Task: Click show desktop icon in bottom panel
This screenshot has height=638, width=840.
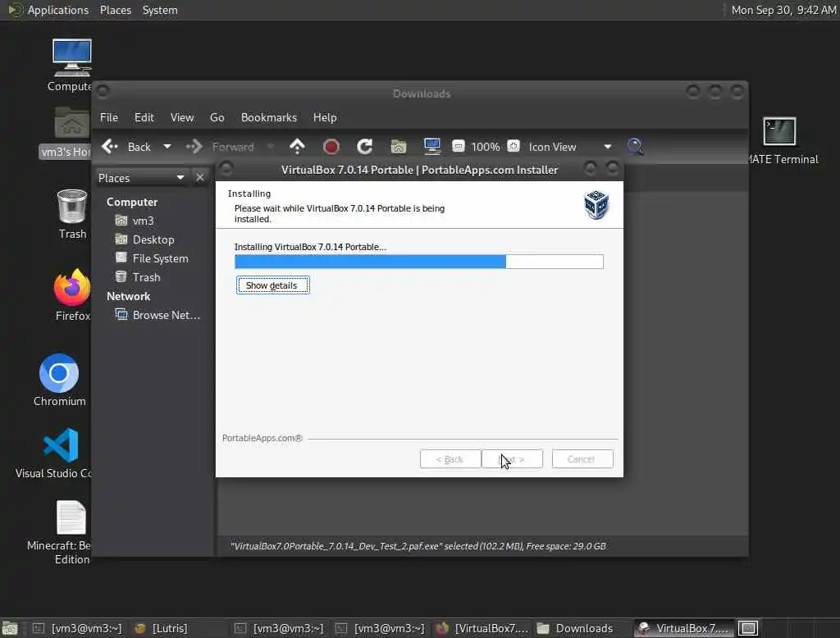Action: [x=10, y=628]
